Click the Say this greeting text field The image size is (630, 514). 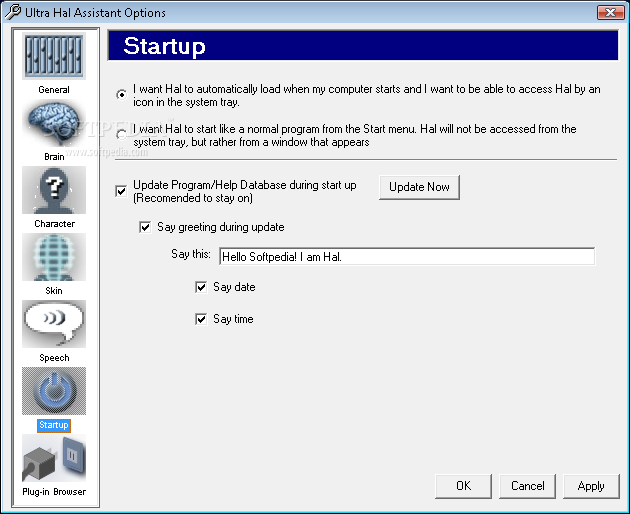coord(407,256)
